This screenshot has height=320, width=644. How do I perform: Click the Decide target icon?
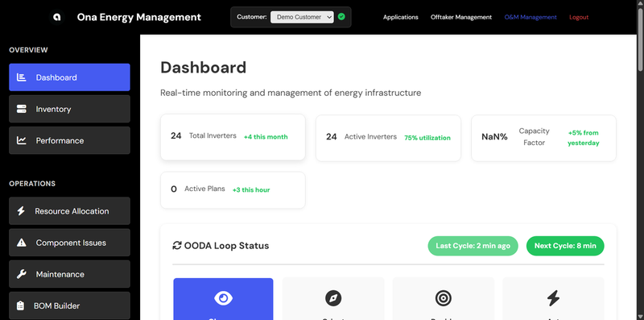[444, 298]
